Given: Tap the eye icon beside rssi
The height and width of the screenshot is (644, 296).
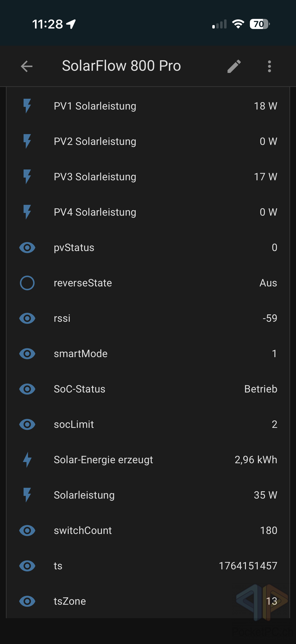Looking at the screenshot, I should [27, 318].
